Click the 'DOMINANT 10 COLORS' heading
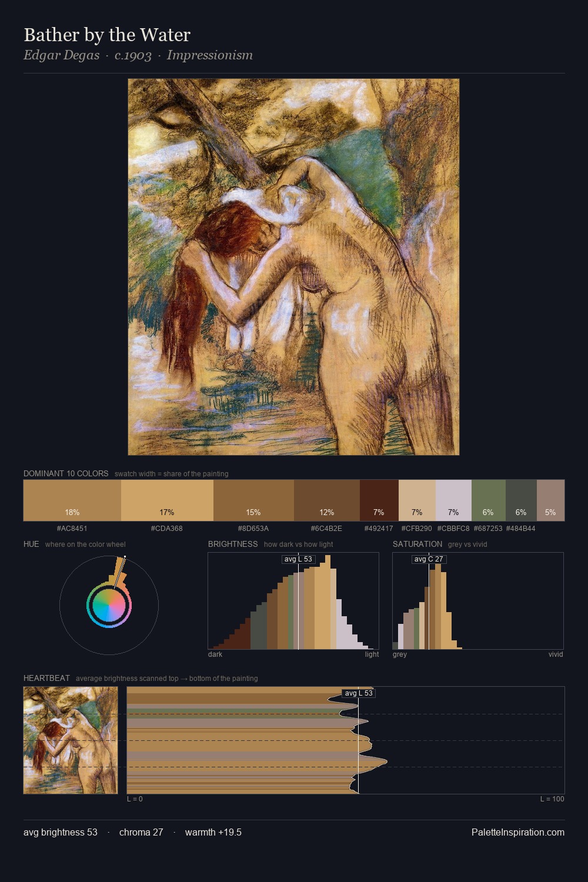Image resolution: width=588 pixels, height=882 pixels. coord(66,473)
